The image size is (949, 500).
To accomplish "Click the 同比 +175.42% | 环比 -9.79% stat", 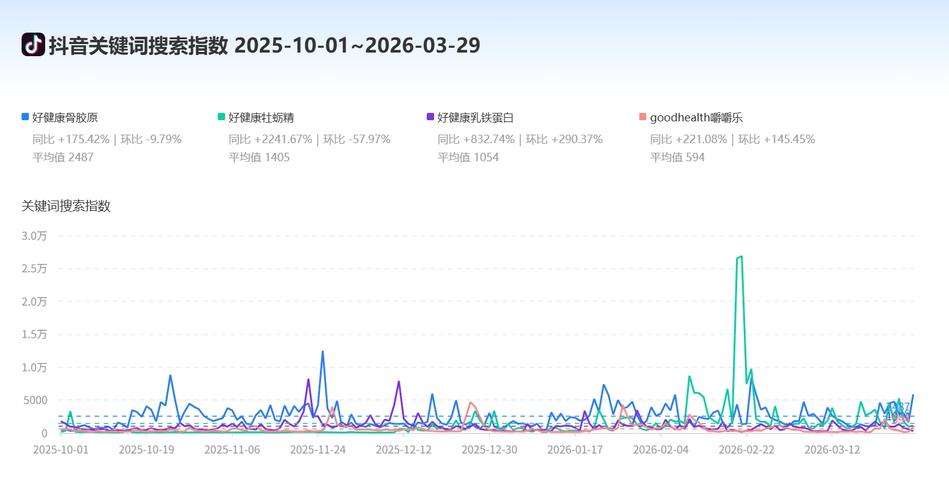I will (107, 139).
